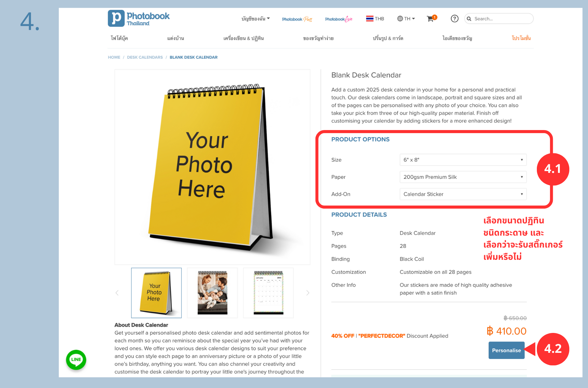Go to DESK CALENDARS breadcrumb link
The width and height of the screenshot is (588, 388).
(x=145, y=57)
